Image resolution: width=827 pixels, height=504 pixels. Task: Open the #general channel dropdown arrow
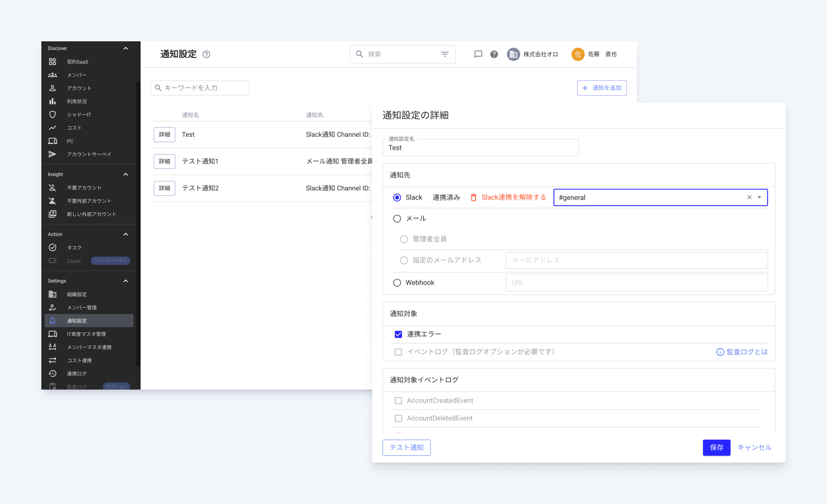760,197
